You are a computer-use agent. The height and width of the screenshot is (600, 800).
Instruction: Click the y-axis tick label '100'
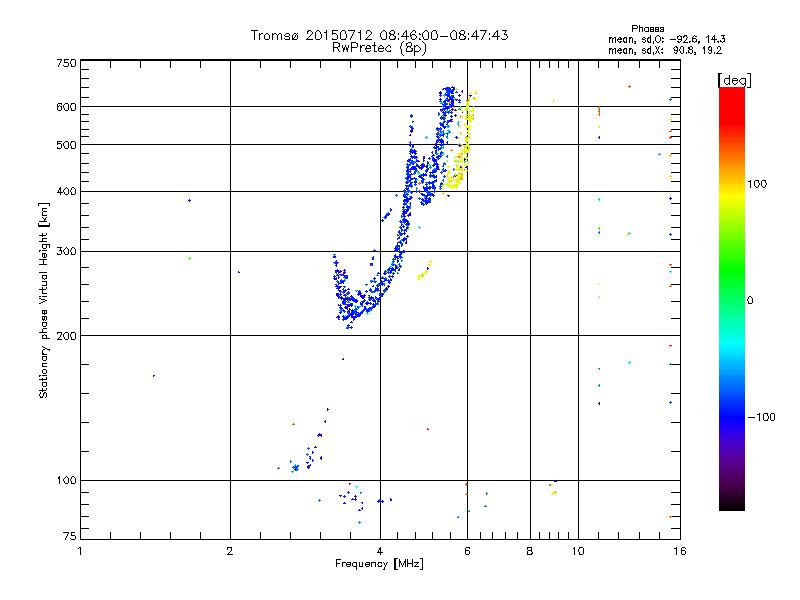(x=66, y=481)
